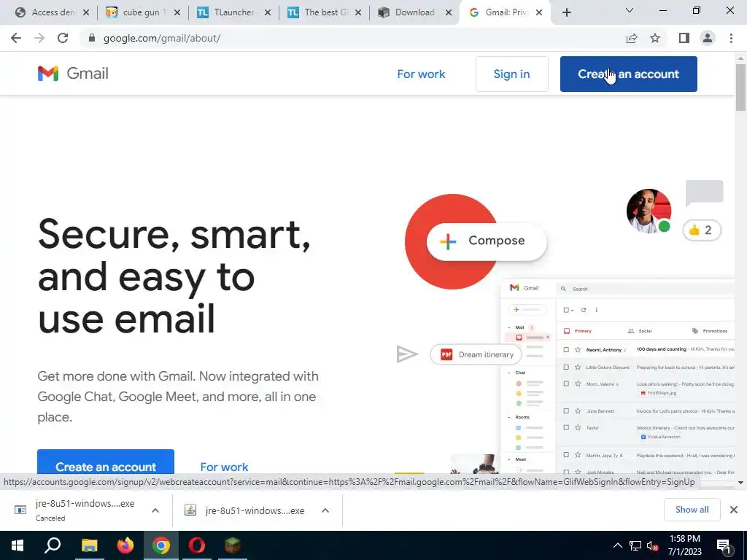Screen dimensions: 747x560
Task: Open Minecraft block icon in taskbar
Action: pos(233,545)
